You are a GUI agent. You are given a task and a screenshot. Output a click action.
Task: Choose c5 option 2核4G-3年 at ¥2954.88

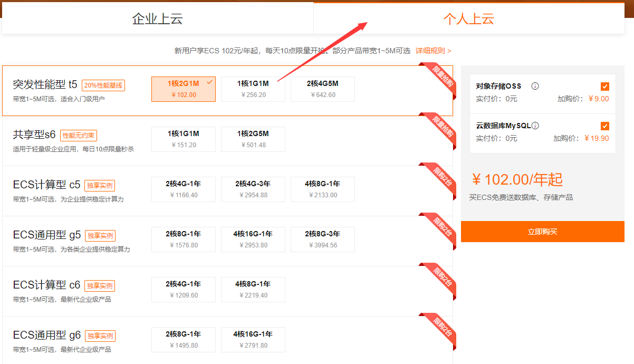253,189
